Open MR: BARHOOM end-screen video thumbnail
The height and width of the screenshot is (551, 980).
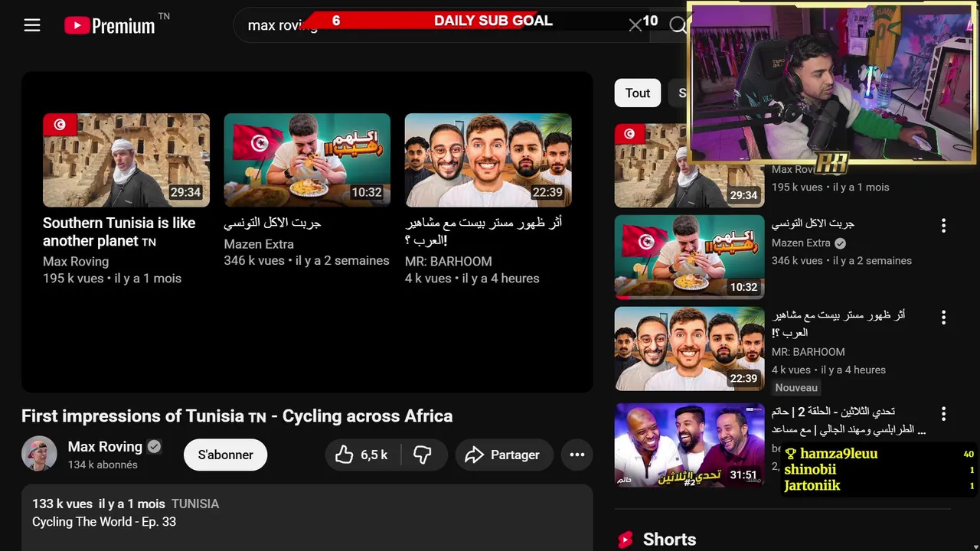click(488, 160)
